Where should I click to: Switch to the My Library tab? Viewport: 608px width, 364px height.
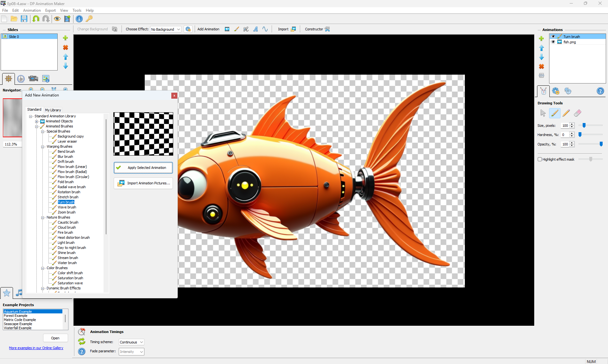[x=53, y=110]
